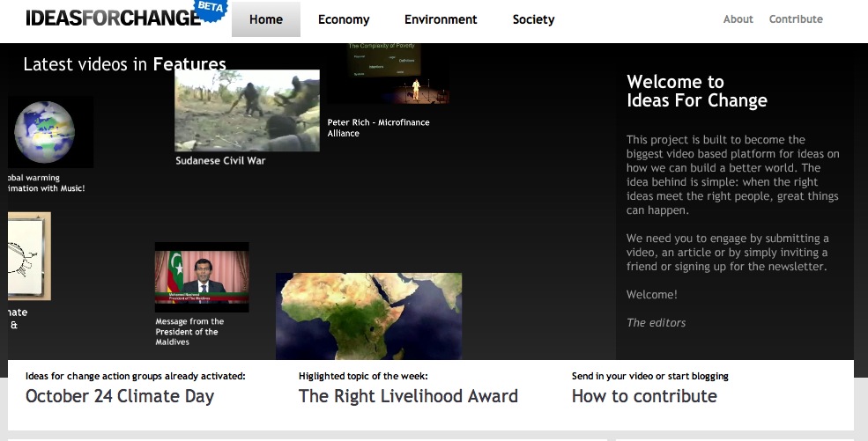Image resolution: width=868 pixels, height=441 pixels.
Task: Go to the Environment section
Action: 441,19
